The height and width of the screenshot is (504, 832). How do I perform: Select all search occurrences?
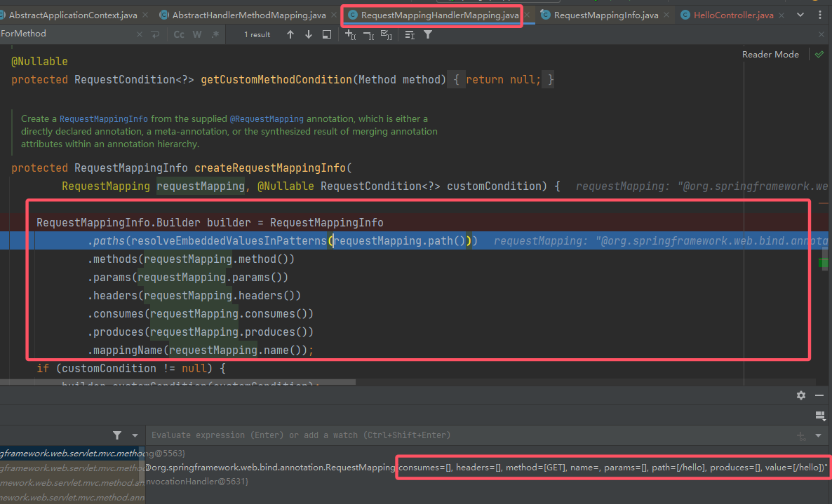coord(387,35)
